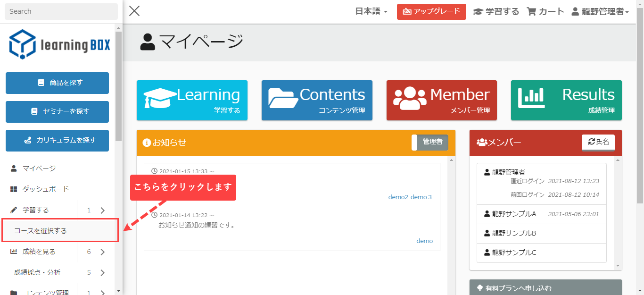Close sidebar with the X icon

(x=134, y=11)
